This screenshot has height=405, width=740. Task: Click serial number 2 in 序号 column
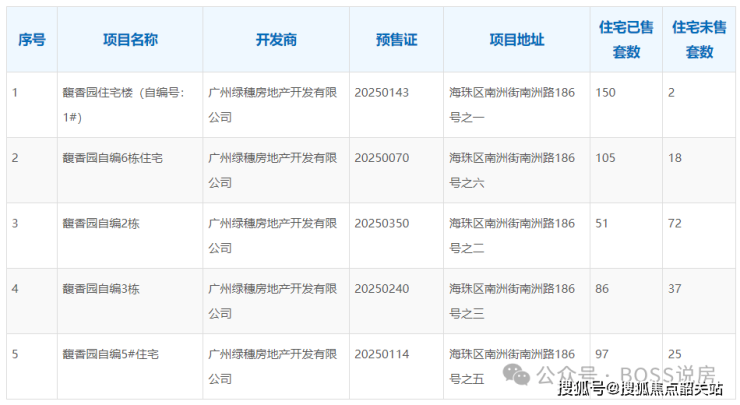click(x=15, y=158)
